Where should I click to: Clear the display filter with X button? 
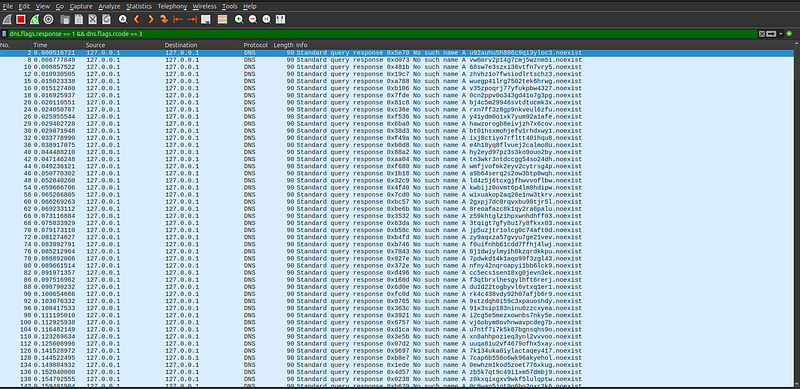coord(761,34)
